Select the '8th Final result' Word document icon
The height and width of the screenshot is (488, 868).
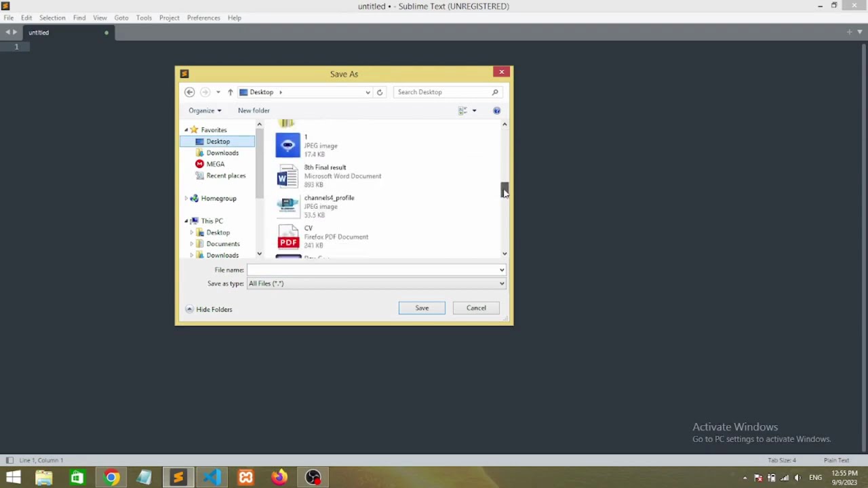pos(288,176)
